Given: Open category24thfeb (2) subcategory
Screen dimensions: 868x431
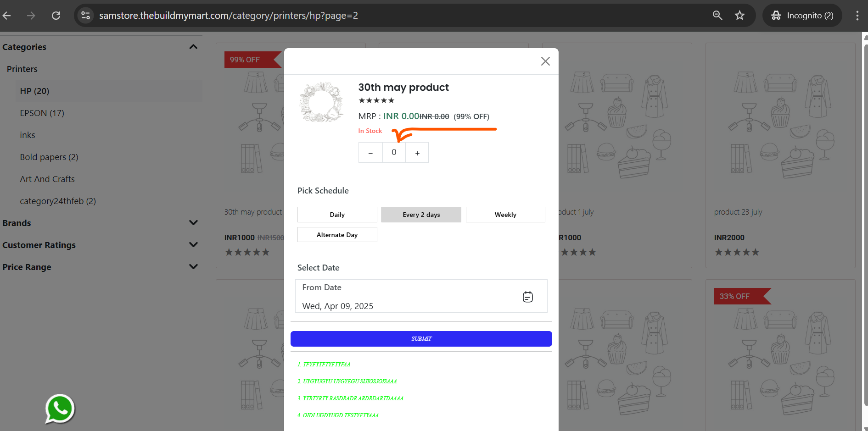Looking at the screenshot, I should click(x=58, y=201).
